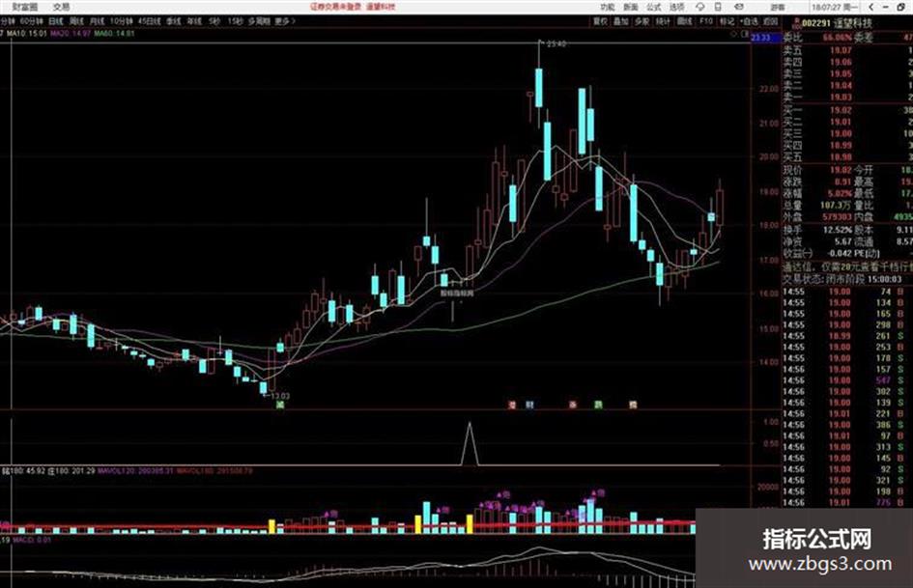Click the MACD indicator label
Image resolution: width=913 pixels, height=588 pixels.
[x=32, y=541]
